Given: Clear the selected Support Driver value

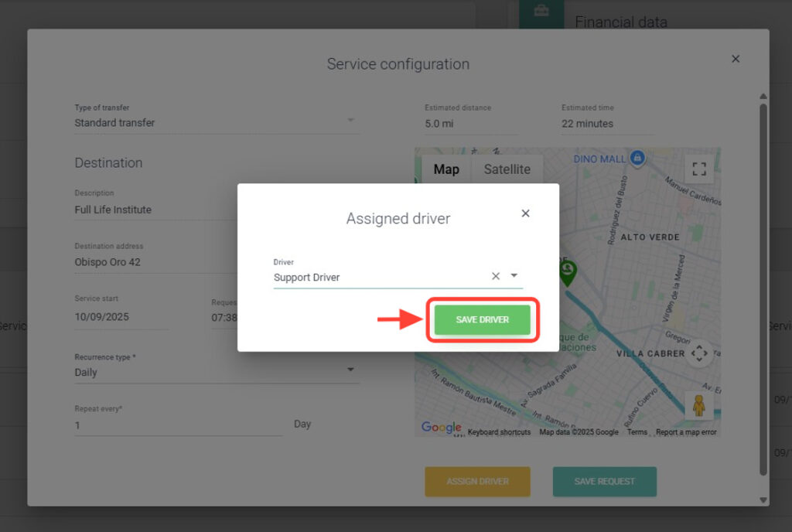Looking at the screenshot, I should point(496,276).
